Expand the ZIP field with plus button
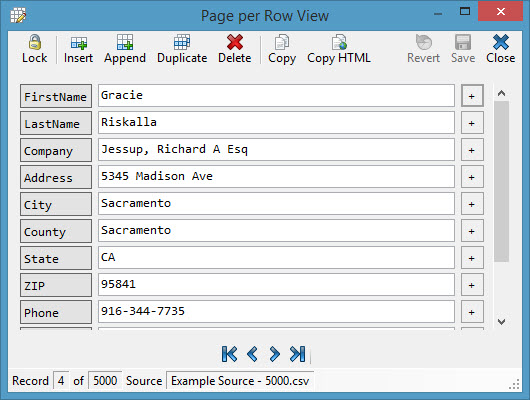Screen dimensions: 530x400 coord(472,285)
